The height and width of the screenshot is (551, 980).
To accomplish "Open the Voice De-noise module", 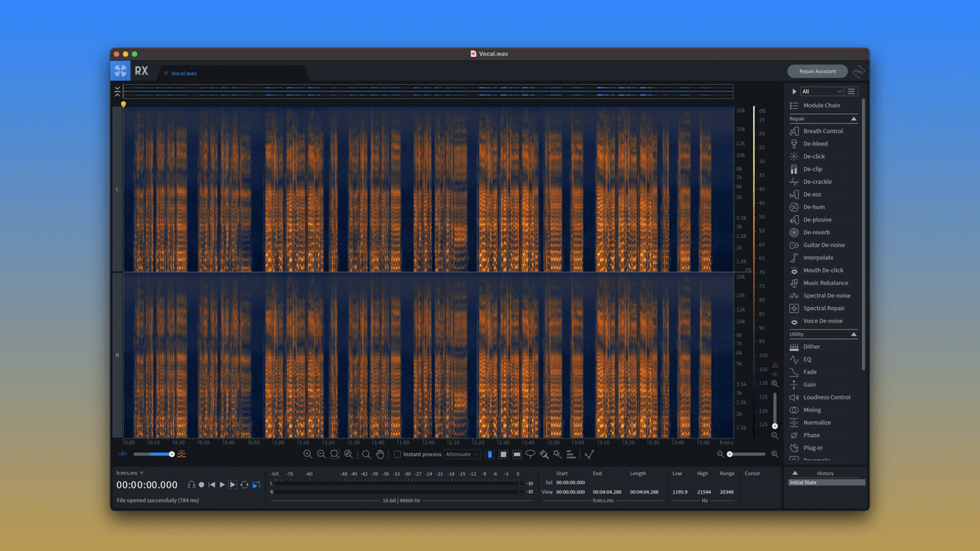I will 823,321.
